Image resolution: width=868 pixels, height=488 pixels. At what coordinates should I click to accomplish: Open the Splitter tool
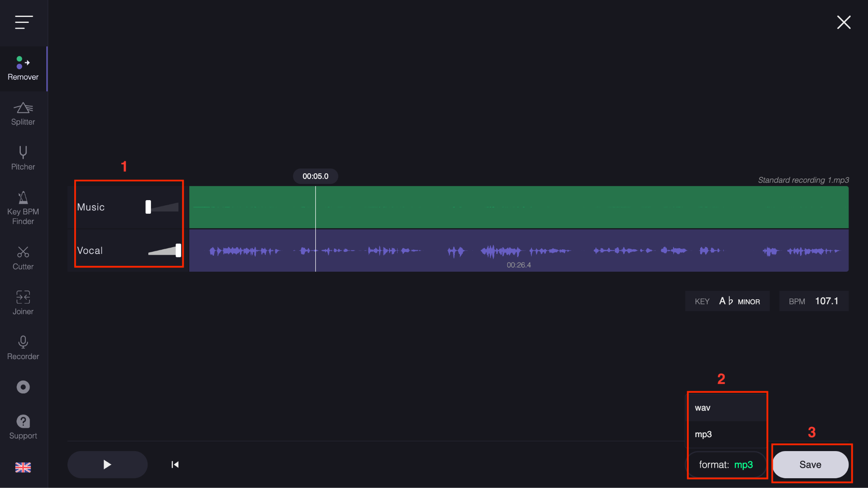coord(23,113)
